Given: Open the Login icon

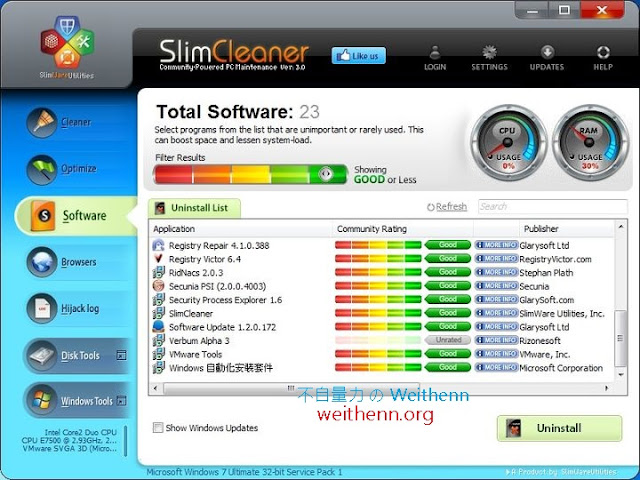Looking at the screenshot, I should tap(435, 58).
